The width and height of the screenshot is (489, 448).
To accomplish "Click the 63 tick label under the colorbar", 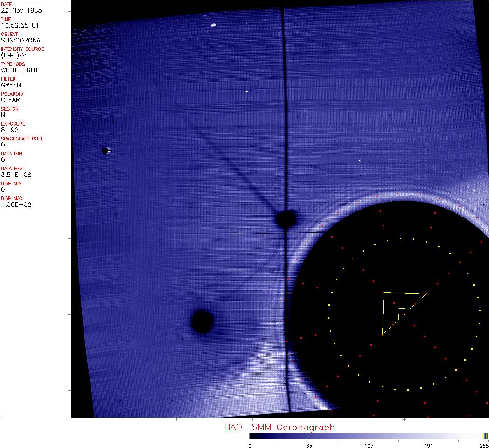I will pos(309,445).
